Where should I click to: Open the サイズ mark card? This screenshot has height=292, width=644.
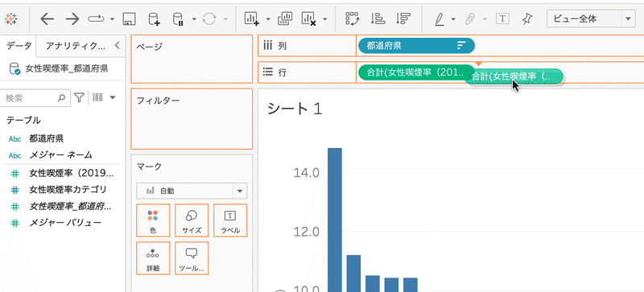(192, 220)
